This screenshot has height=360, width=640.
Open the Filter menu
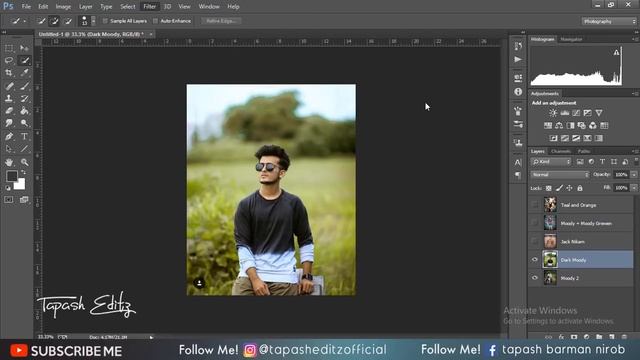(149, 7)
